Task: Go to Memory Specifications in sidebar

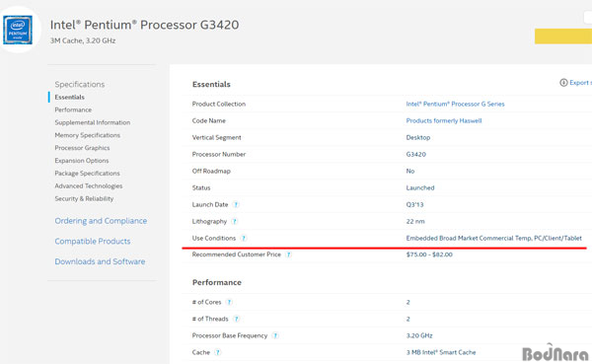Action: click(x=87, y=135)
